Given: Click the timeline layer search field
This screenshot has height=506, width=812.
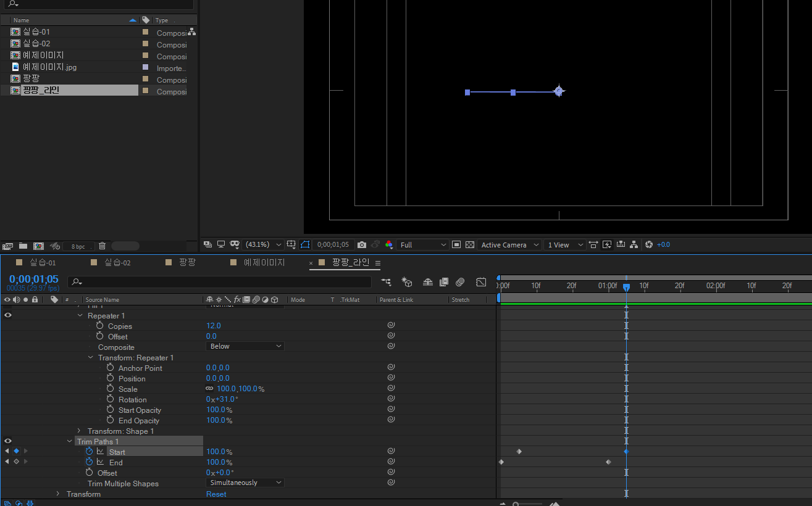Looking at the screenshot, I should click(x=219, y=282).
